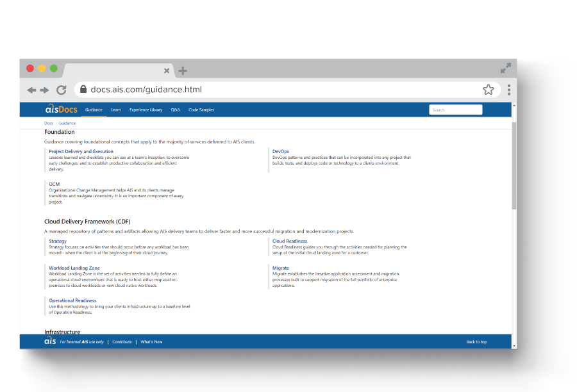Open the Cloud Readiness link
Image resolution: width=577 pixels, height=392 pixels.
[x=290, y=241]
